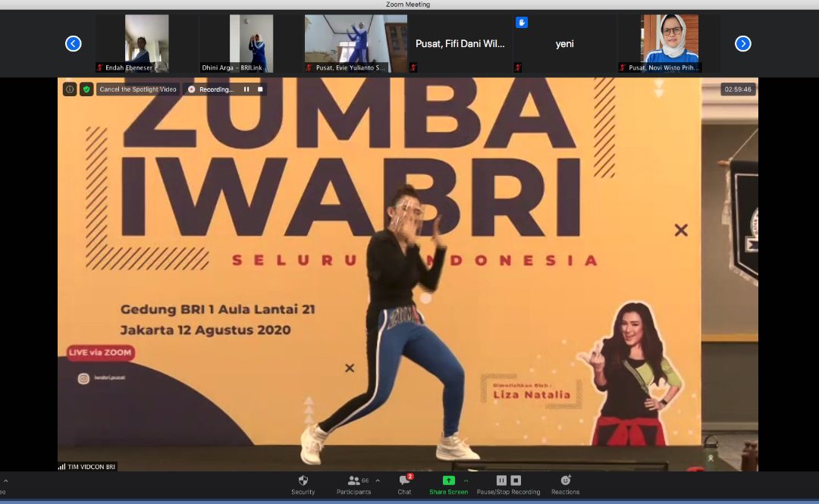Click Cancel the Spotlight Video
This screenshot has height=504, width=819.
[x=138, y=89]
